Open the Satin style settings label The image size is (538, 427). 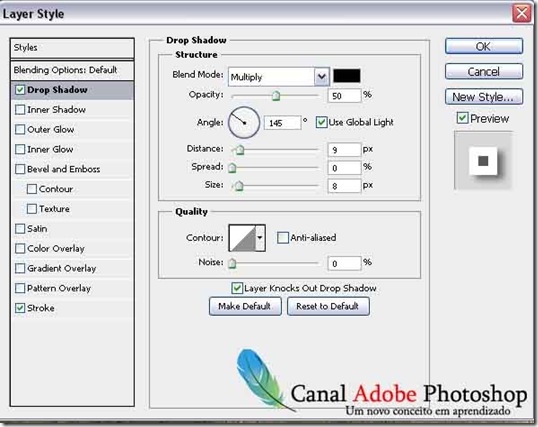[37, 229]
